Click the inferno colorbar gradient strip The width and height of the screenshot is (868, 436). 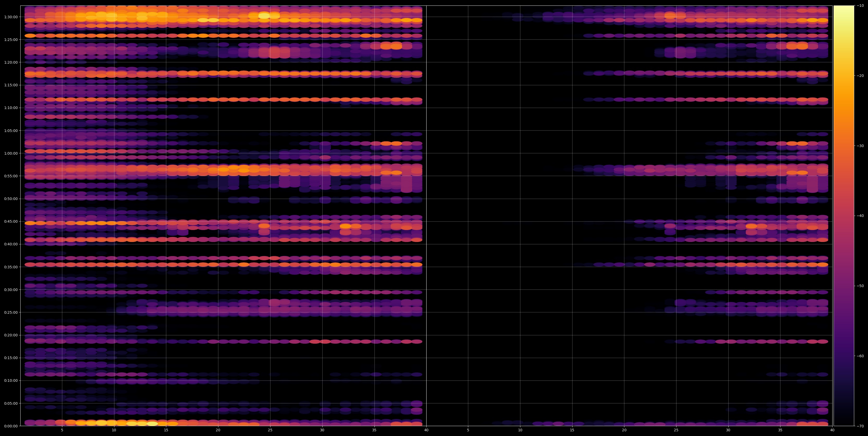(x=844, y=216)
